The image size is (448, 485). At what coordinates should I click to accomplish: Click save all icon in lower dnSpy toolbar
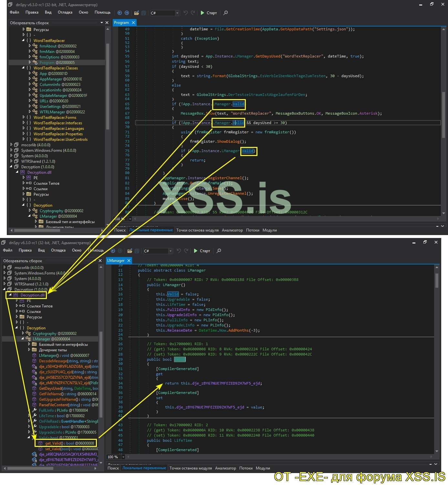pyautogui.click(x=137, y=251)
